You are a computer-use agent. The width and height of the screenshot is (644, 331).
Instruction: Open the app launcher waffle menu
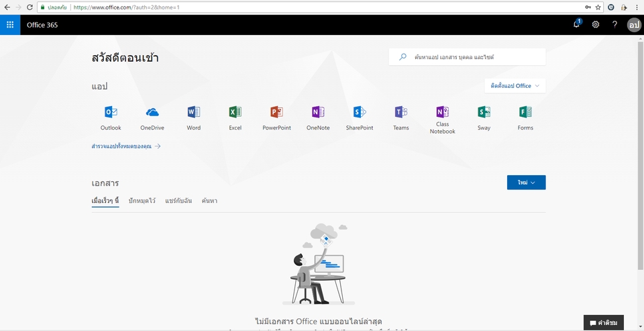click(x=10, y=25)
